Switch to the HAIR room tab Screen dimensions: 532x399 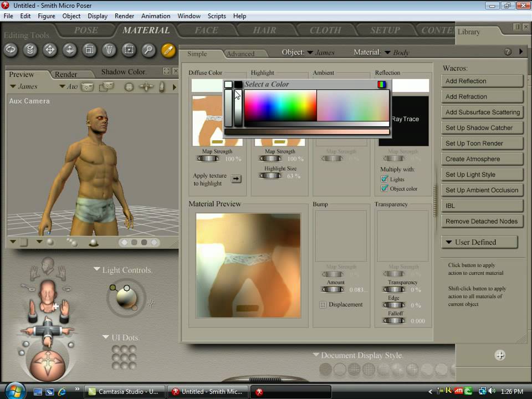tap(264, 30)
